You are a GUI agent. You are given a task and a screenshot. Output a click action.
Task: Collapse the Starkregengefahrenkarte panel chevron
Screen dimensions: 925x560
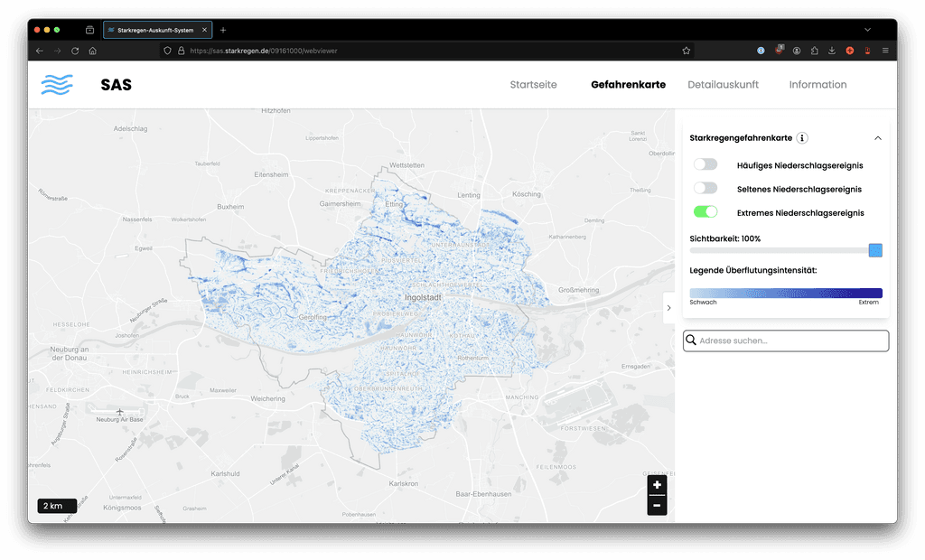point(878,138)
